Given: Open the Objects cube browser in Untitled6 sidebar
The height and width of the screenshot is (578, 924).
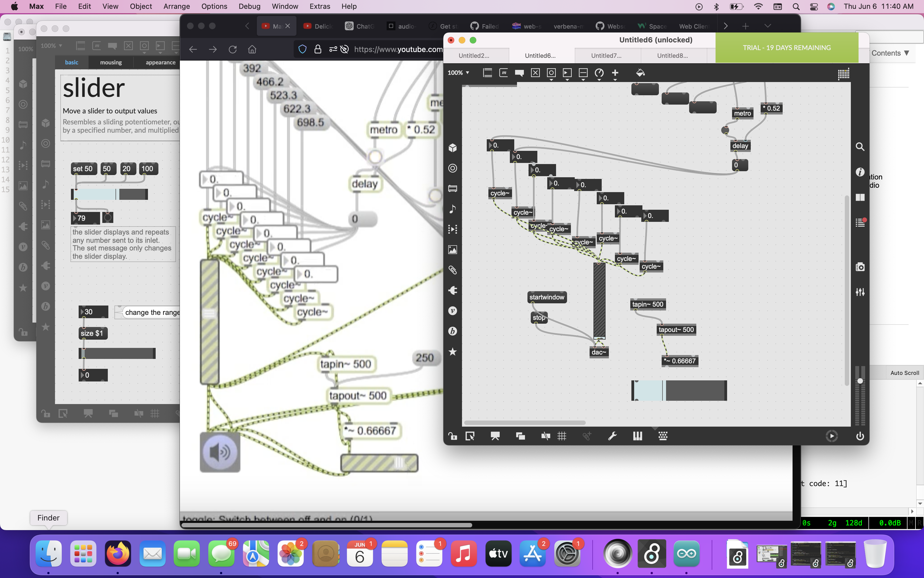Looking at the screenshot, I should tap(452, 148).
